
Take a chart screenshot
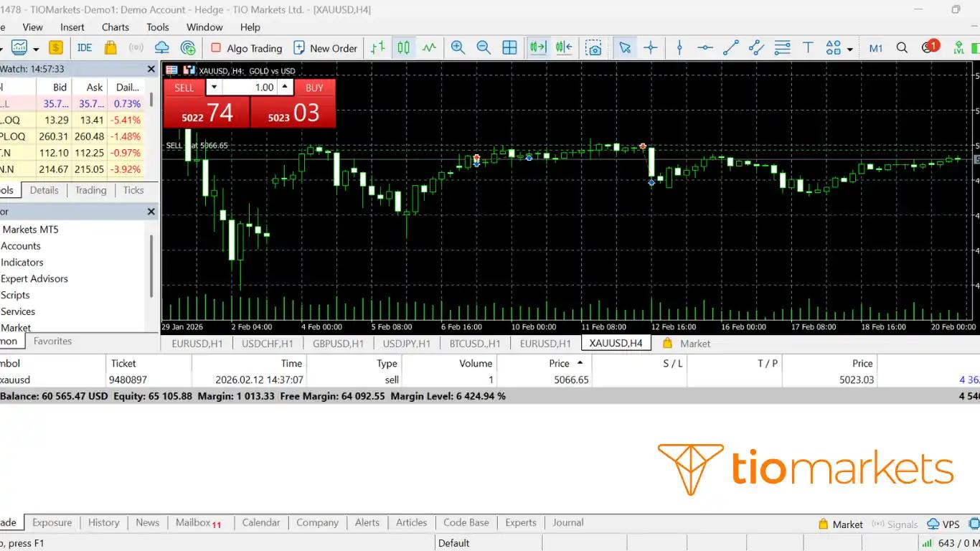(593, 48)
